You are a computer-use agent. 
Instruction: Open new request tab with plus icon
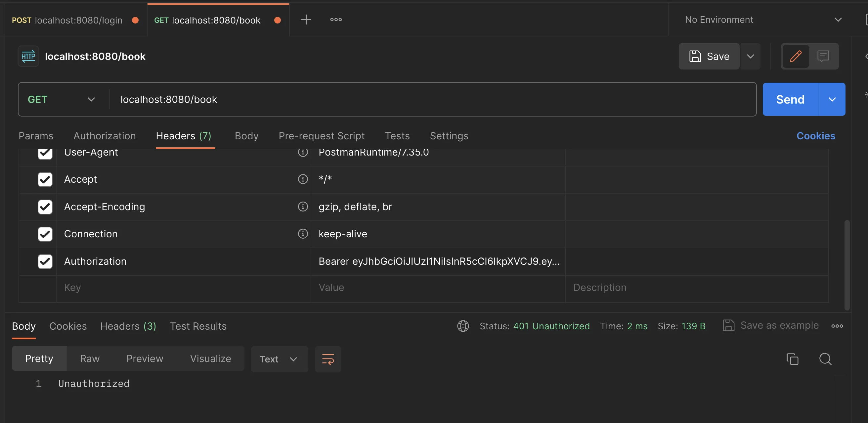click(306, 20)
